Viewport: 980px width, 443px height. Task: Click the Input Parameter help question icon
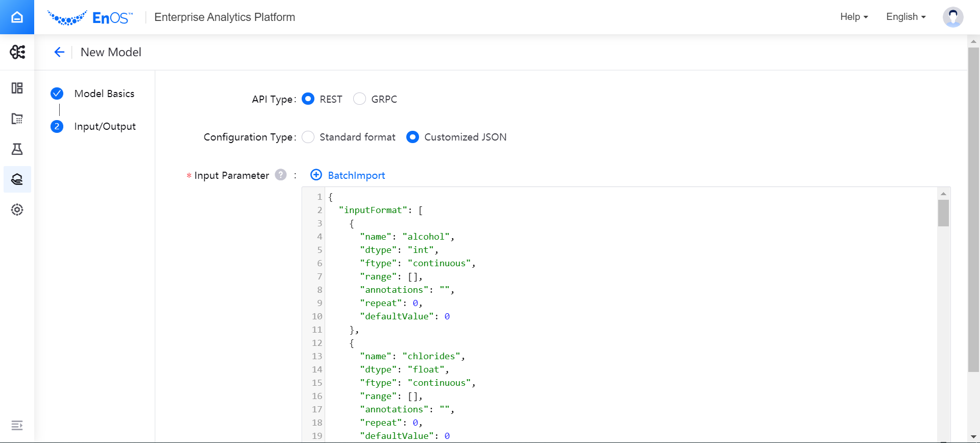pos(281,175)
